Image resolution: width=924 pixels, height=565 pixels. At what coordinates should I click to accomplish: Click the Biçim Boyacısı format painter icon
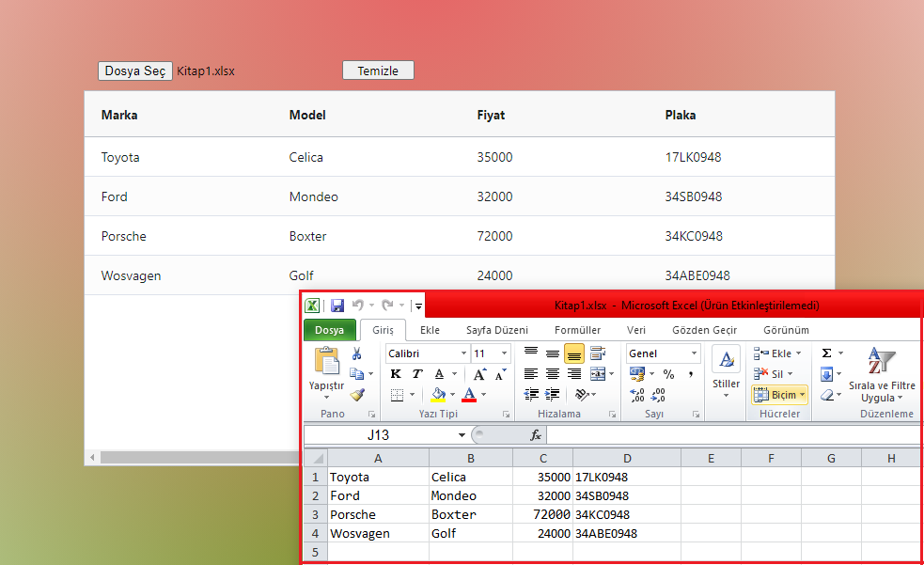coord(357,394)
